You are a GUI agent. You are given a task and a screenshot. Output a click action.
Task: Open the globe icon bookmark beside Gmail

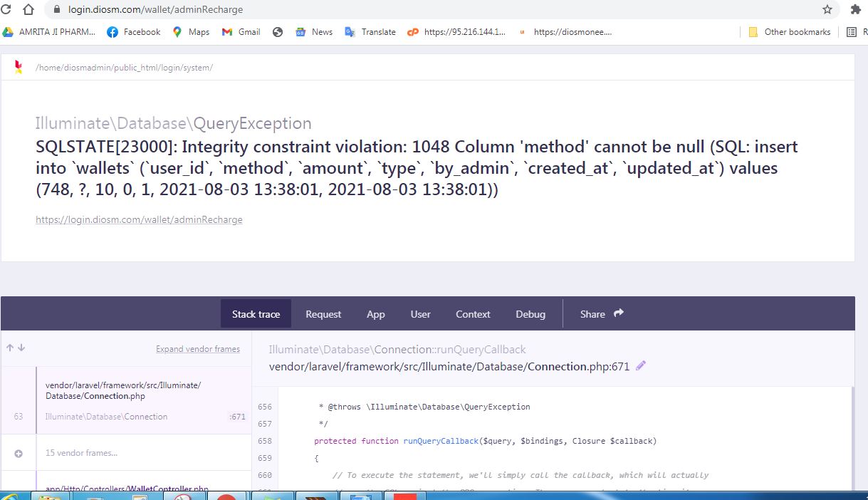pos(278,32)
